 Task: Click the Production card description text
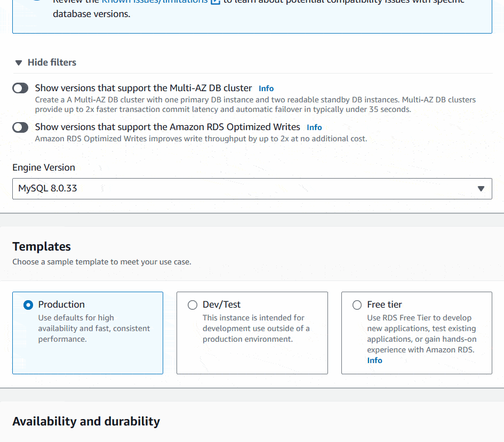pos(94,328)
